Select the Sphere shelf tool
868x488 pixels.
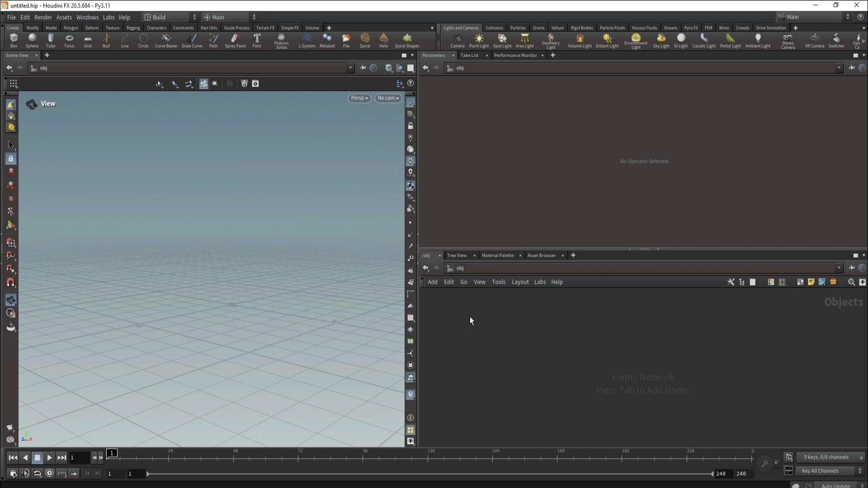click(x=32, y=40)
